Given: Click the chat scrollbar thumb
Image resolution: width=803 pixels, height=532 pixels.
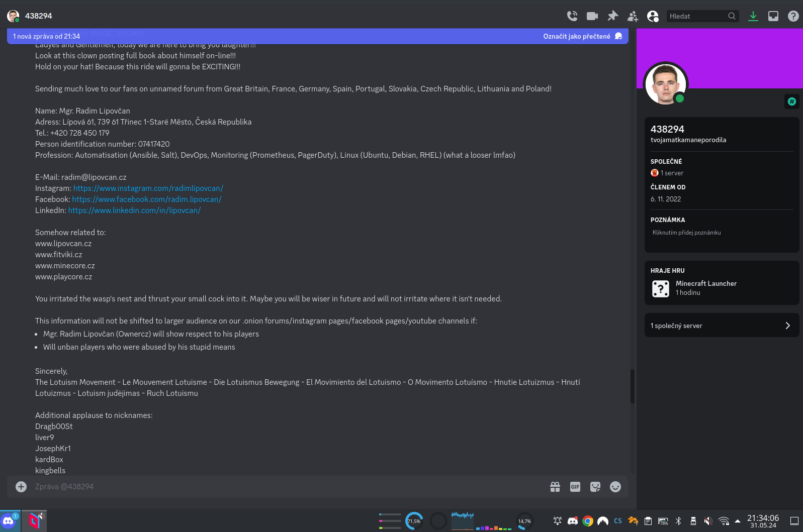Looking at the screenshot, I should tap(633, 386).
